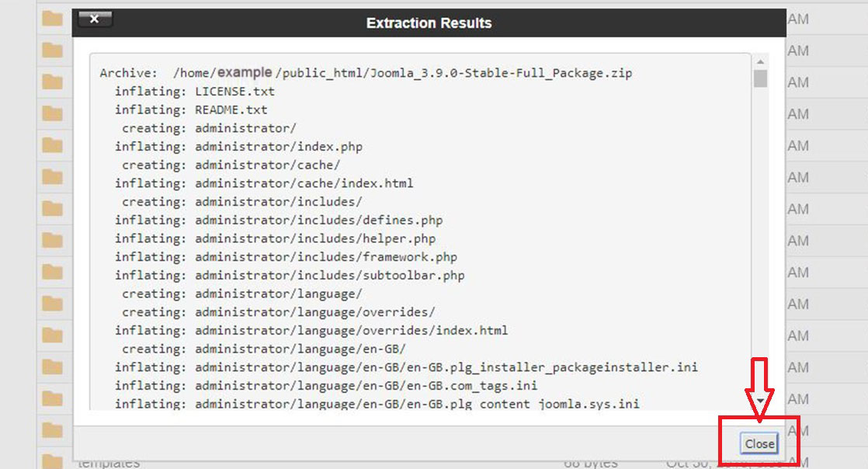The width and height of the screenshot is (868, 469).
Task: Click the Extraction Results title bar text
Action: (x=429, y=23)
